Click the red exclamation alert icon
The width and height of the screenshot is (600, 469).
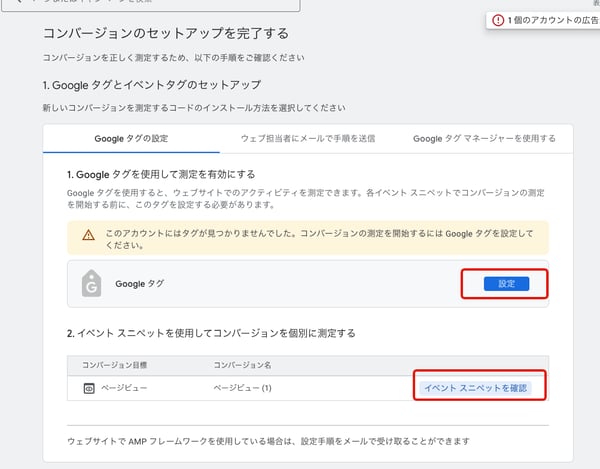pos(499,20)
